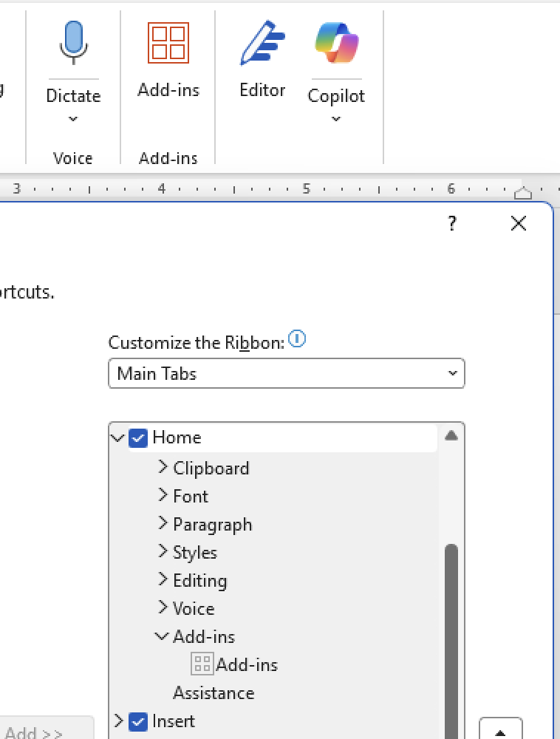Select the Styles group label
Image resolution: width=560 pixels, height=739 pixels.
[x=195, y=552]
